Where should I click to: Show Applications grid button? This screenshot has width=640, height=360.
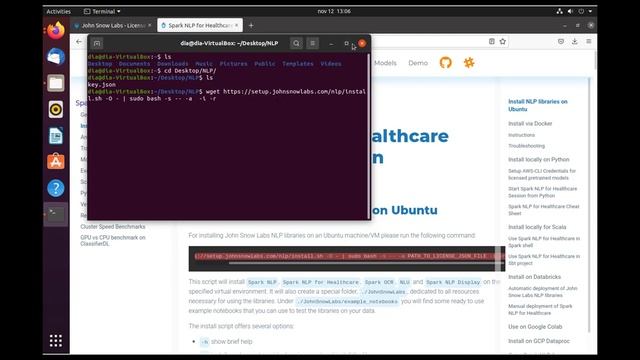pyautogui.click(x=56, y=340)
